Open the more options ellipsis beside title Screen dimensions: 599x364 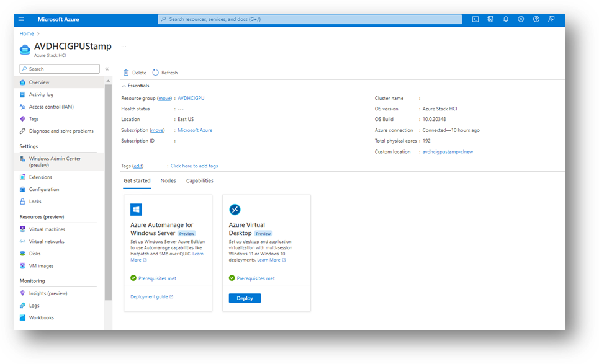tap(124, 47)
